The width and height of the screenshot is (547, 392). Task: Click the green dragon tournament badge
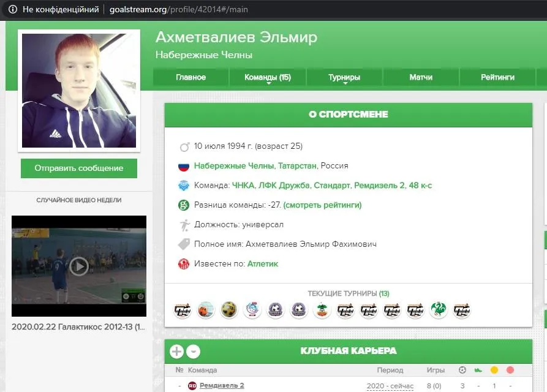(x=439, y=310)
